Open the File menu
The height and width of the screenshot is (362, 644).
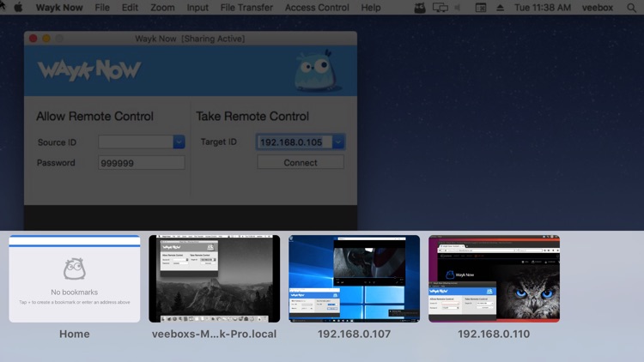(102, 8)
